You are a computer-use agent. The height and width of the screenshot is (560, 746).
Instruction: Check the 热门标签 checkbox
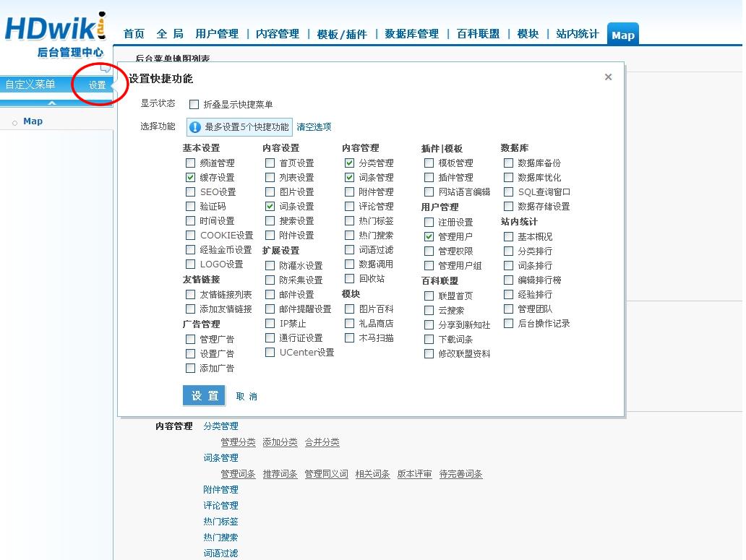(349, 220)
